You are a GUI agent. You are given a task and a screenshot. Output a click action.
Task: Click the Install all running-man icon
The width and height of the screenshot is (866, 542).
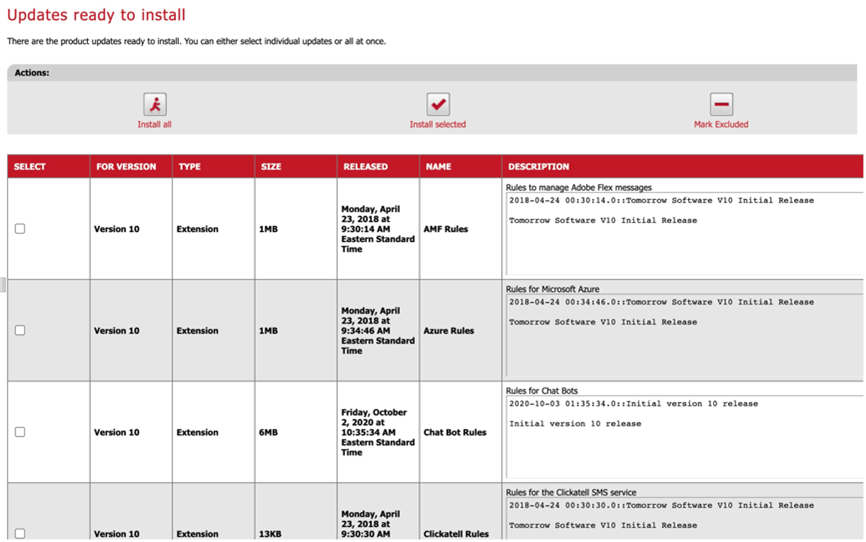[x=154, y=104]
